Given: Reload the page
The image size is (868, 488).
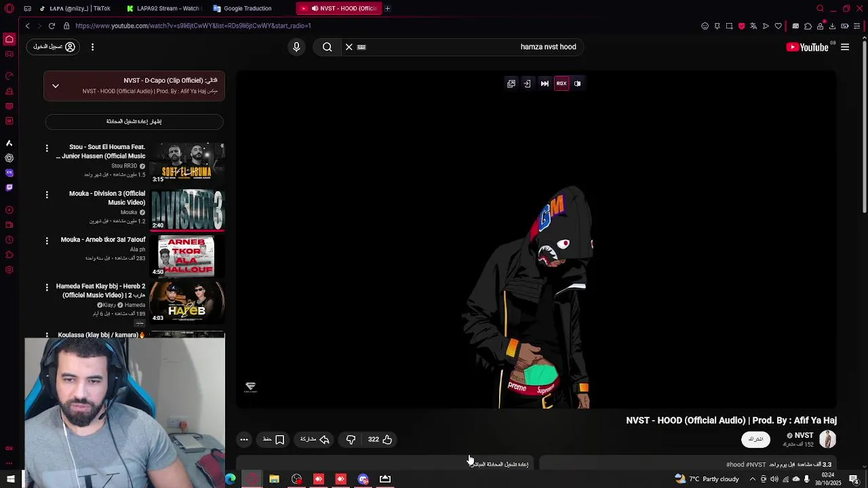Looking at the screenshot, I should tap(52, 26).
